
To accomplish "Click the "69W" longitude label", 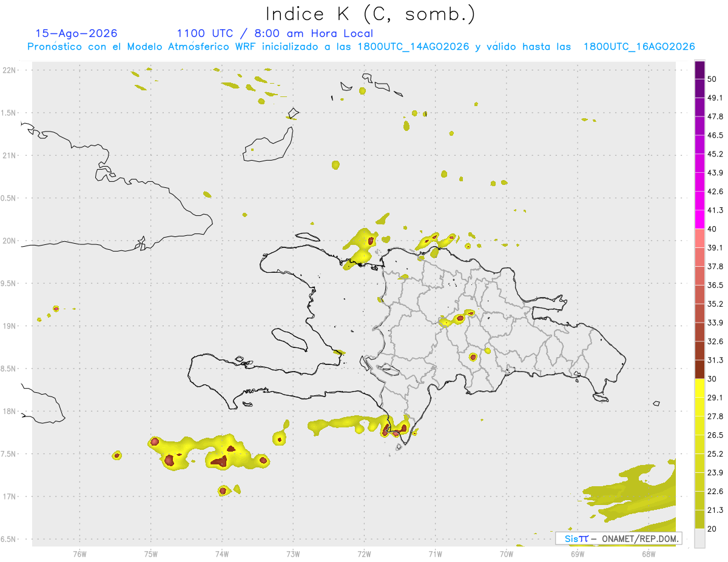I will (578, 554).
